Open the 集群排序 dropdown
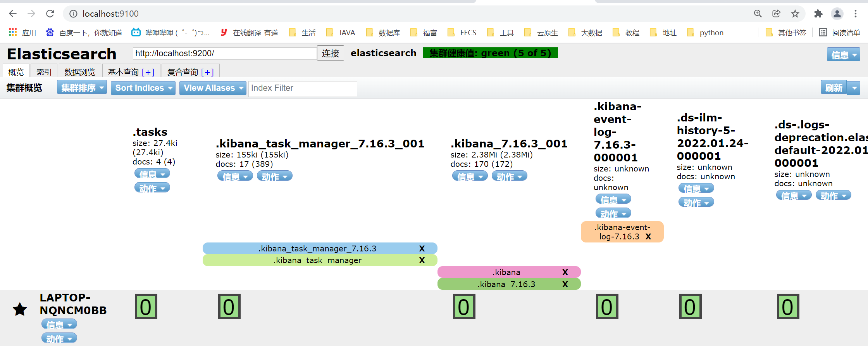Viewport: 868px width, 348px height. (82, 88)
